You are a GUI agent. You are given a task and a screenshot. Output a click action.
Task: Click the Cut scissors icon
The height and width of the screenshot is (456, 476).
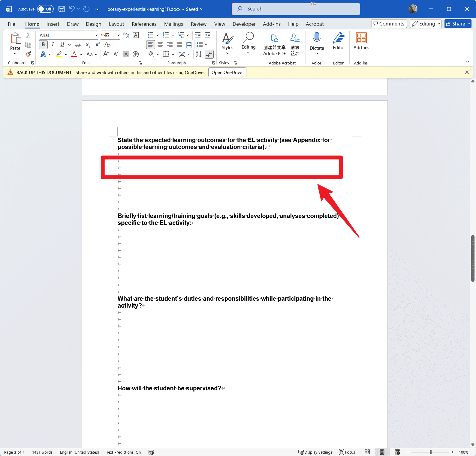click(28, 35)
